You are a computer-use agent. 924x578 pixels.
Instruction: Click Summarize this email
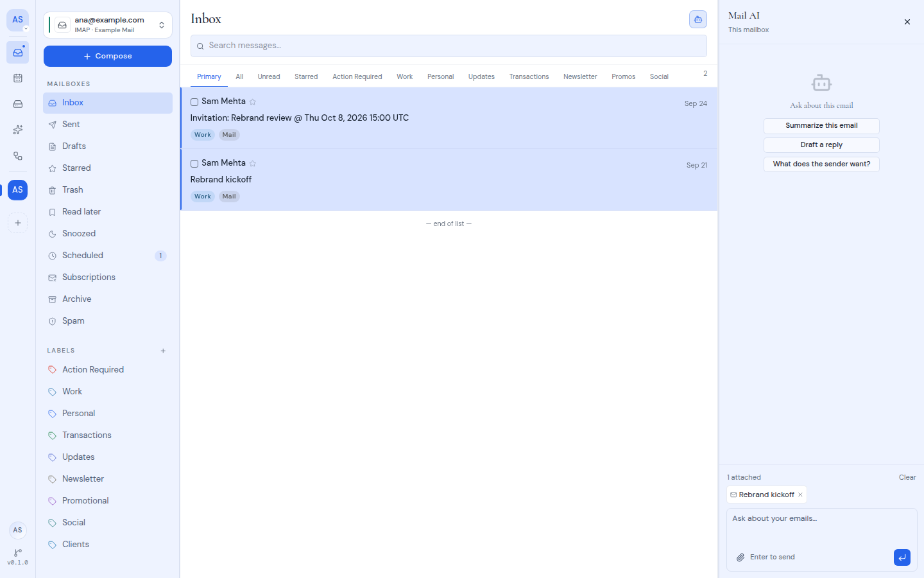821,126
